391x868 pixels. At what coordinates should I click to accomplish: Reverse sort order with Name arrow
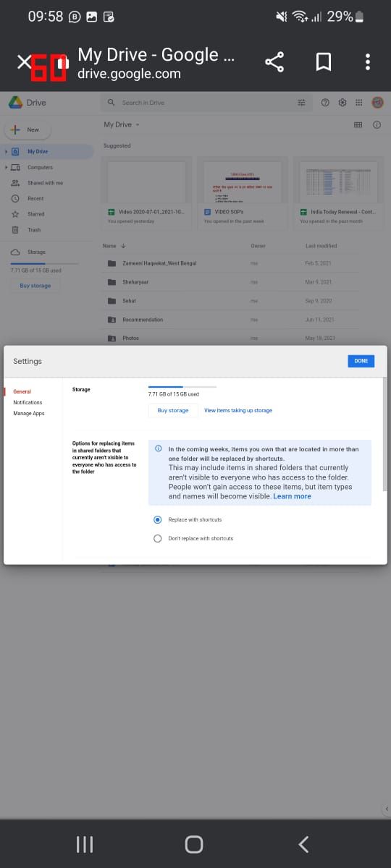click(x=124, y=246)
